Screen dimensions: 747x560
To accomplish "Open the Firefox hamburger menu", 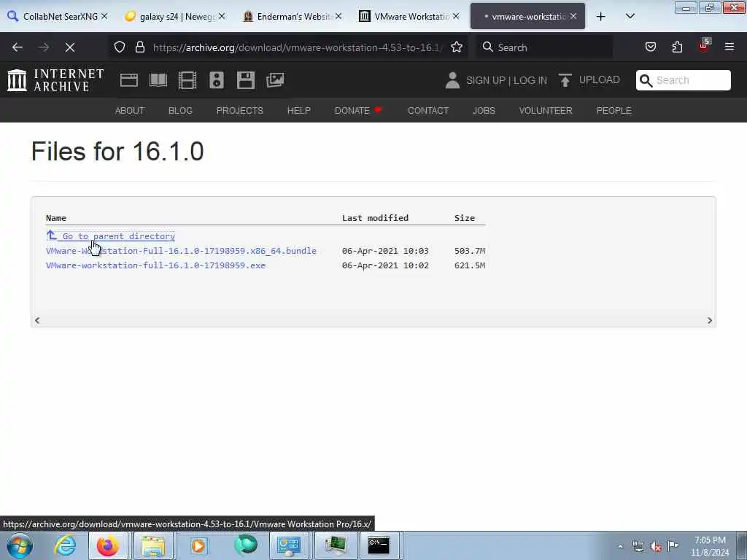I will click(729, 47).
